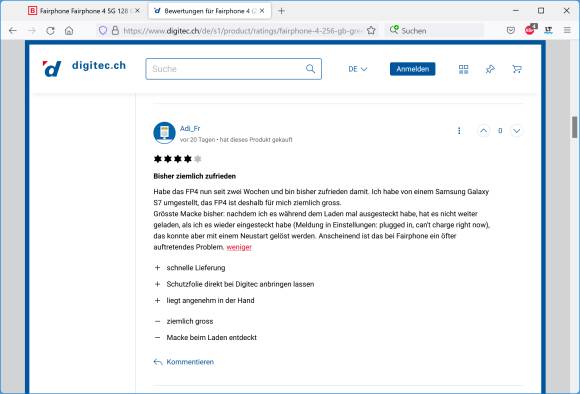This screenshot has height=394, width=580.
Task: Close the Bewertungen für Fairphone tab
Action: pyautogui.click(x=262, y=11)
